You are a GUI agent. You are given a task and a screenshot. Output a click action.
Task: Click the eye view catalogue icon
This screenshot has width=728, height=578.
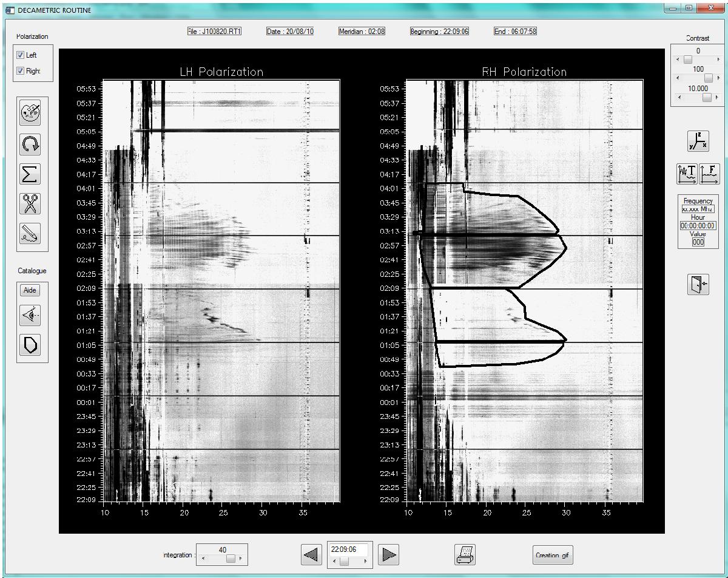pos(30,316)
